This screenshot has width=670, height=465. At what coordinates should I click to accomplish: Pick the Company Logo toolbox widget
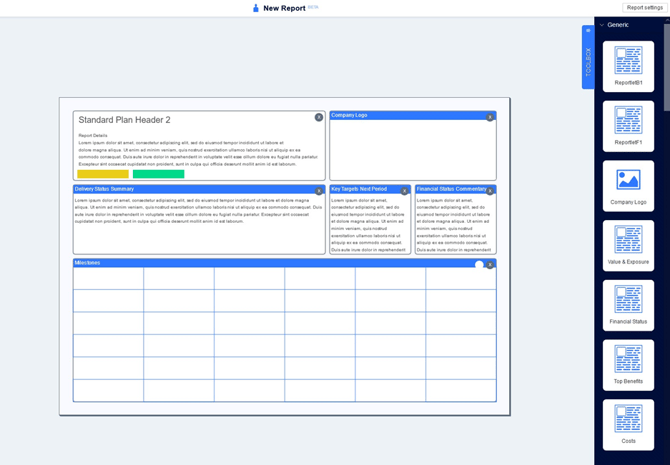628,186
